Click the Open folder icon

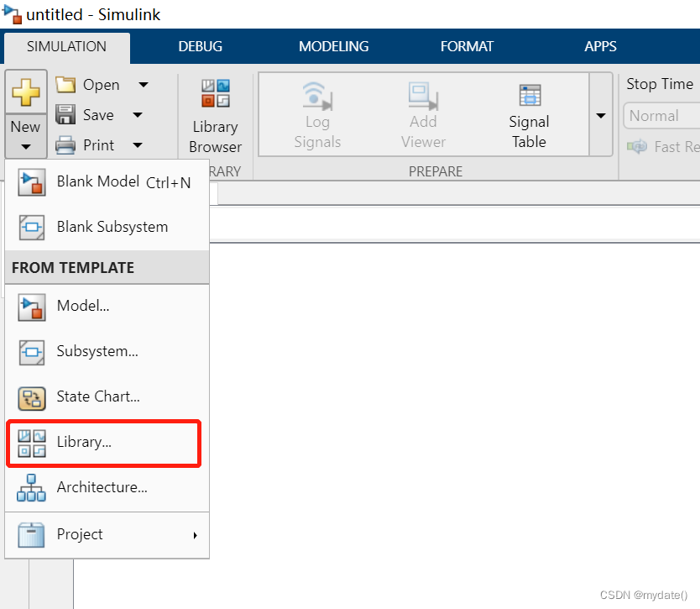point(65,85)
